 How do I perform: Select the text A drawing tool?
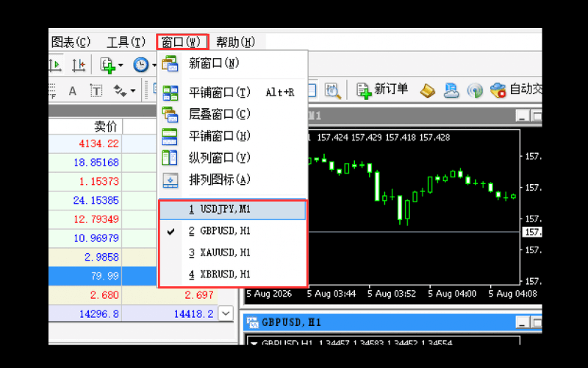[72, 91]
